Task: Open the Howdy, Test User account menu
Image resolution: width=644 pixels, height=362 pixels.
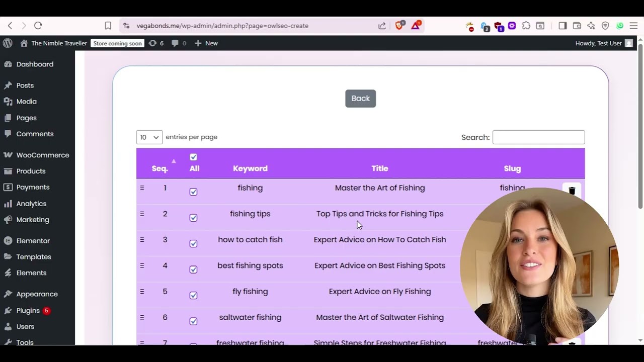Action: click(x=604, y=43)
